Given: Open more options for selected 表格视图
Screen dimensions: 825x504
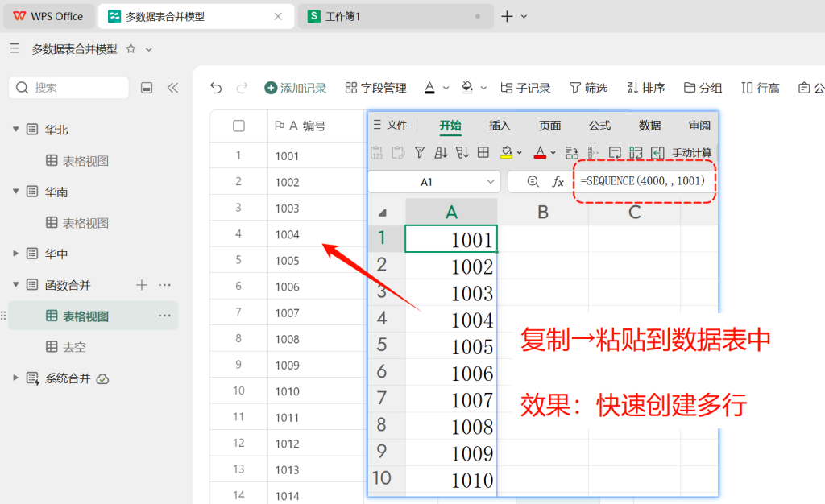Looking at the screenshot, I should [x=164, y=316].
